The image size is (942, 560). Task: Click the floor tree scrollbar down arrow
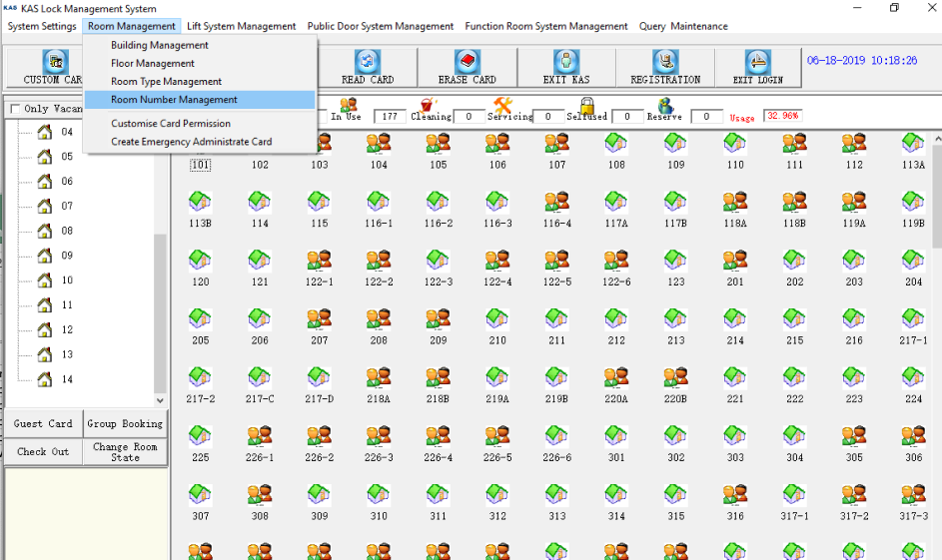point(160,400)
